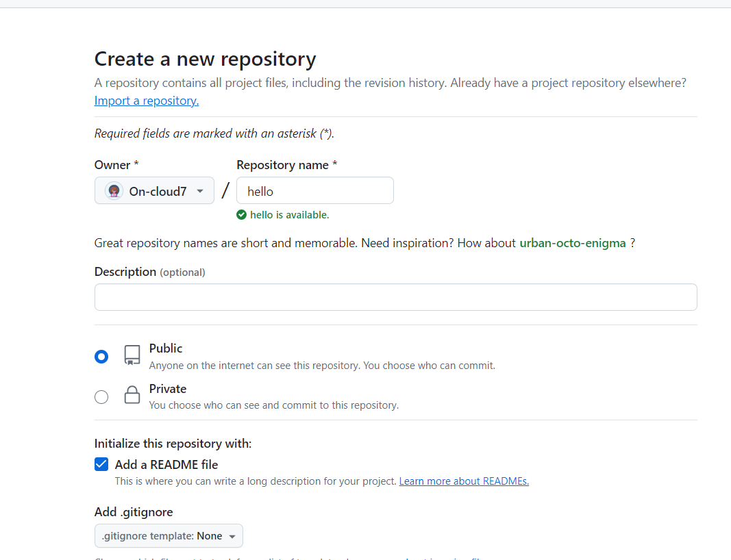Open the Import a repository link
The image size is (731, 560).
pyautogui.click(x=147, y=101)
